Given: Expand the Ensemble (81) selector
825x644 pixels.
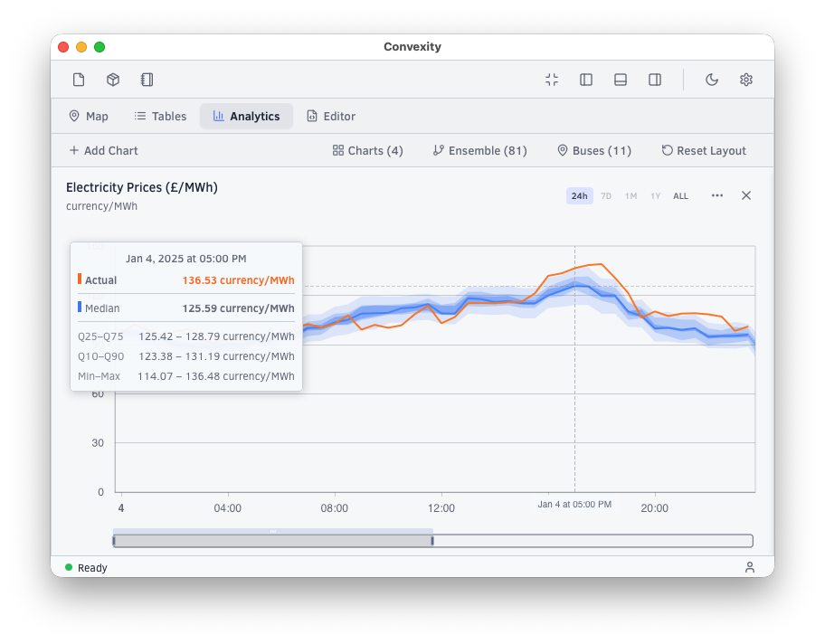Looking at the screenshot, I should coord(480,151).
